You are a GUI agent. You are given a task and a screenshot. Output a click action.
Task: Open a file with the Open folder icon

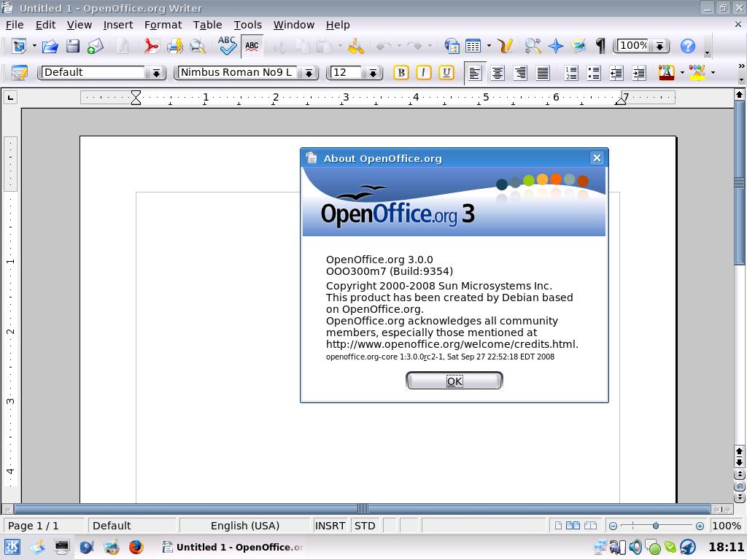(50, 46)
